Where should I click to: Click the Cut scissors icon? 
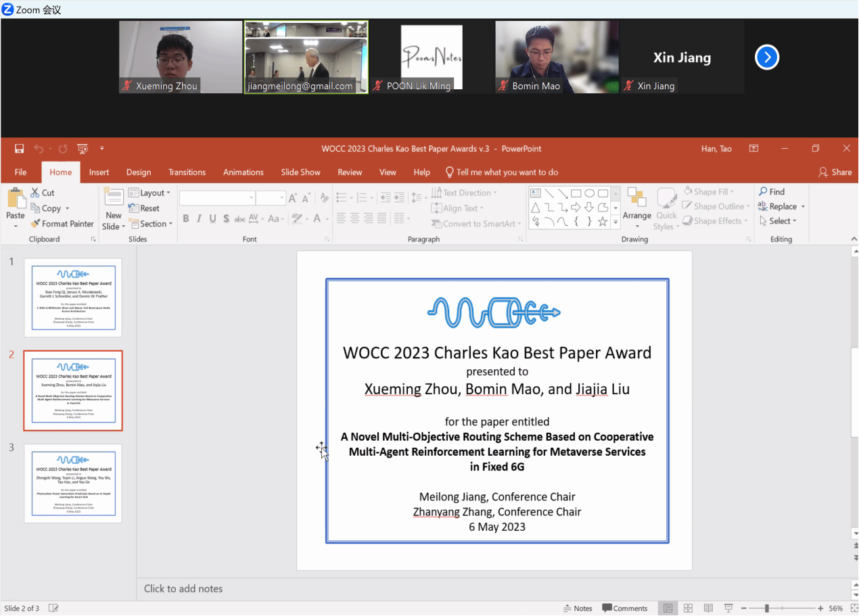click(35, 193)
